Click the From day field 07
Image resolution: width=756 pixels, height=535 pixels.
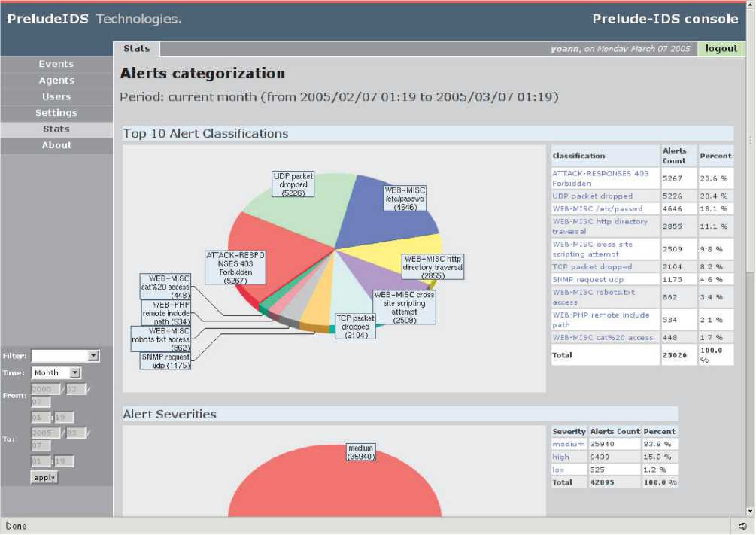click(41, 402)
